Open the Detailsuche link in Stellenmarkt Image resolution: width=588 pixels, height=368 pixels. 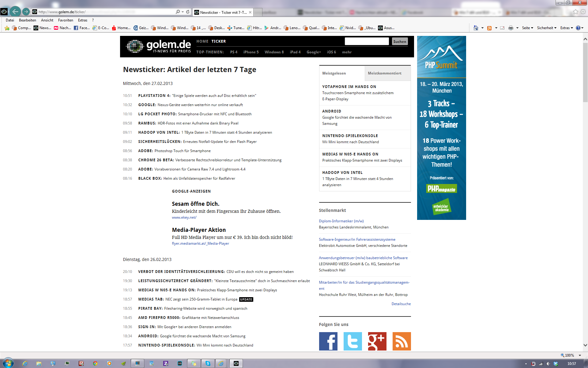[x=401, y=304]
